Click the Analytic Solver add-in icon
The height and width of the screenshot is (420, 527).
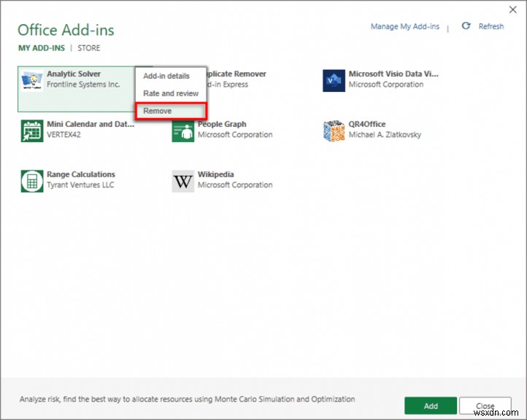coord(32,81)
